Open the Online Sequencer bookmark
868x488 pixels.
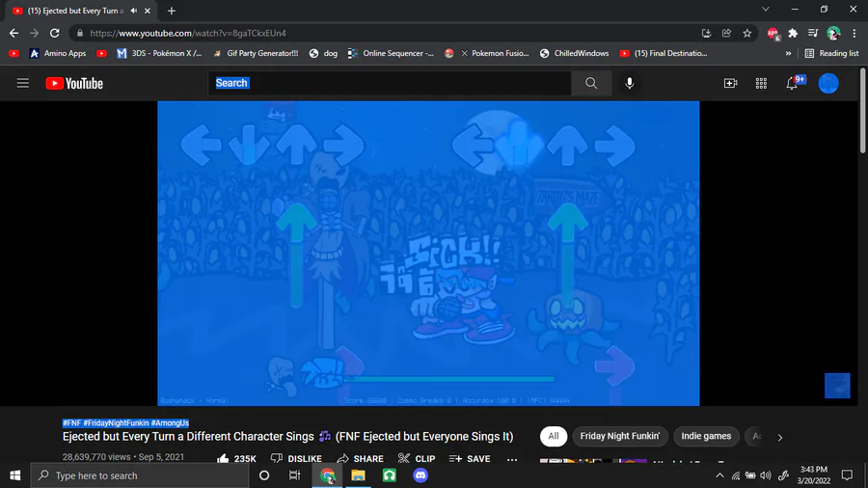point(391,53)
